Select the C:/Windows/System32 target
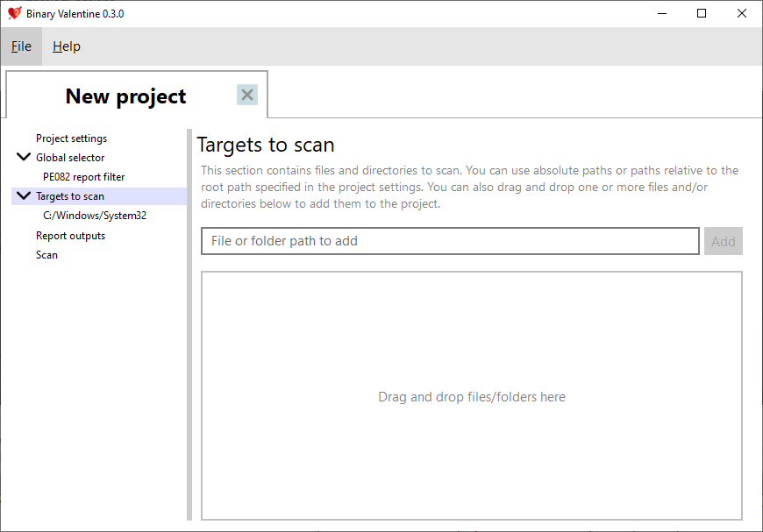This screenshot has height=532, width=763. click(x=95, y=216)
